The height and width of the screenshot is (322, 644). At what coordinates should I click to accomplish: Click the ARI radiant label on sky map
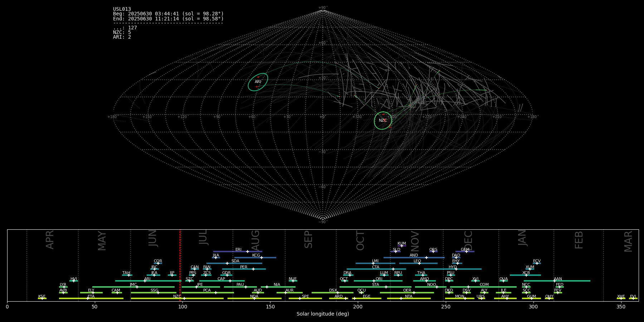[x=258, y=82]
